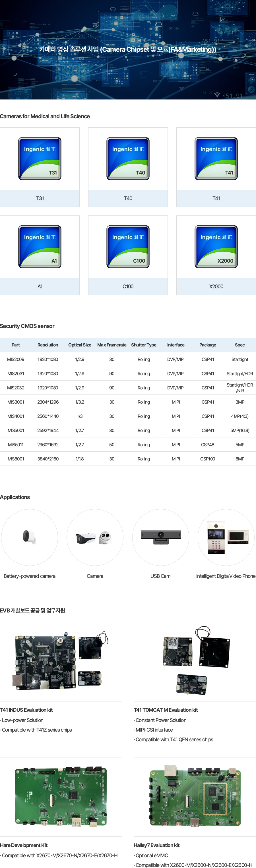Click the T31 caption under the chip
Screen dimensions: 256x868
(x=40, y=198)
